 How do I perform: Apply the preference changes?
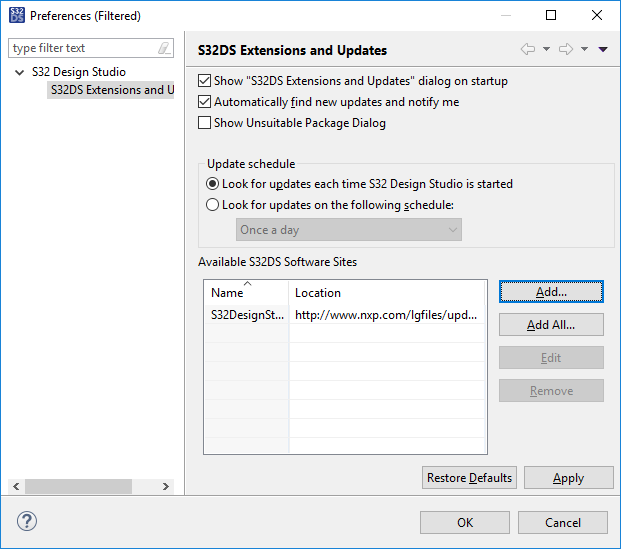(569, 478)
